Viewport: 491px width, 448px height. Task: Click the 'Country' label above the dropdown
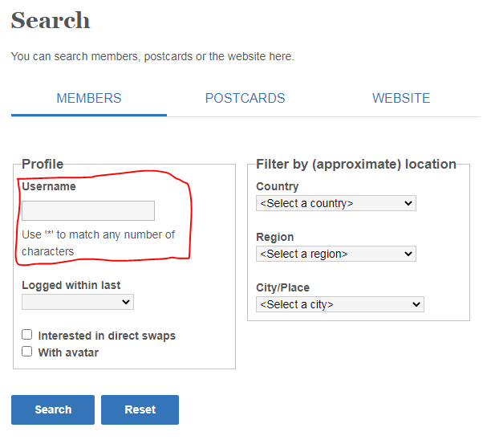(278, 186)
